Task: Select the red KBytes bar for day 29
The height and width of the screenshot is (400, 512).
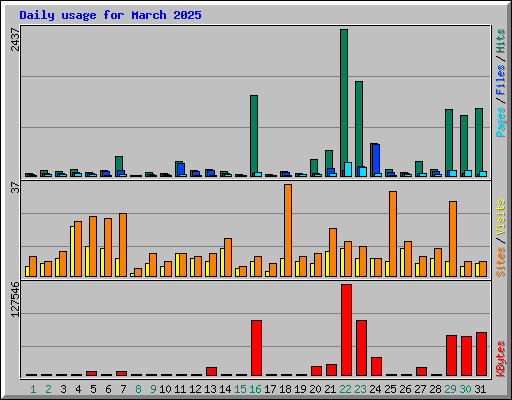Action: click(451, 356)
